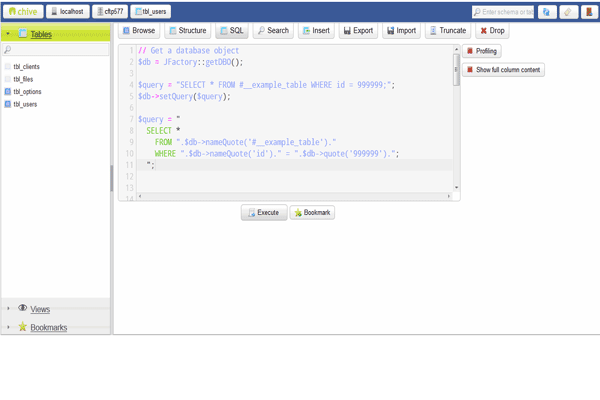Click the SQL editor vertical scrollbar

(457, 120)
